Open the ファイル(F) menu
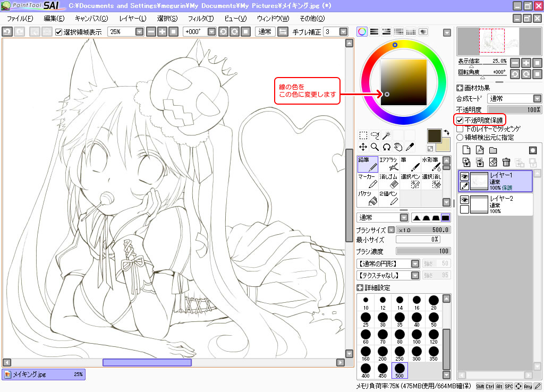The image size is (544, 392). click(20, 19)
